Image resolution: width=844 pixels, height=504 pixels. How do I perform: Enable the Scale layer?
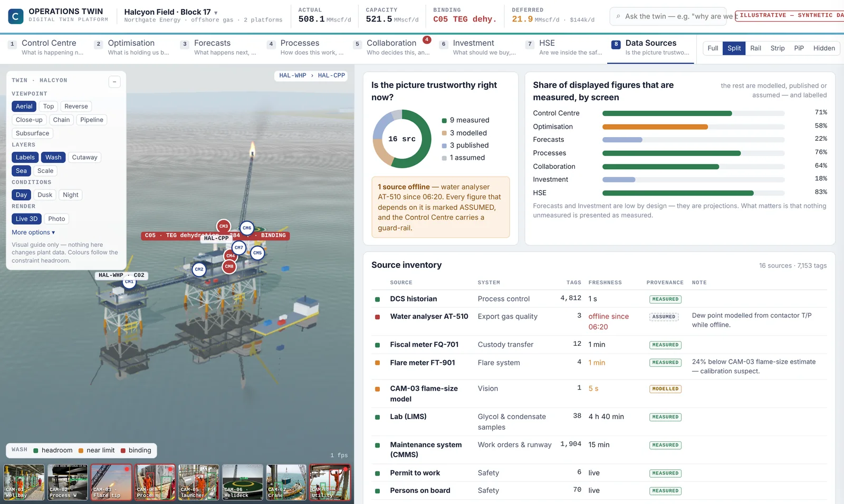point(45,171)
